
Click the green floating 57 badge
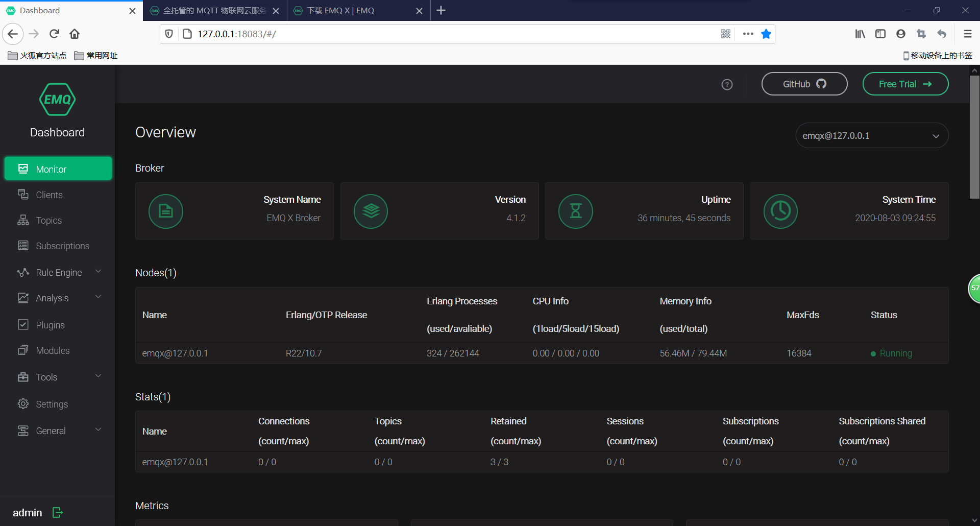pyautogui.click(x=974, y=289)
